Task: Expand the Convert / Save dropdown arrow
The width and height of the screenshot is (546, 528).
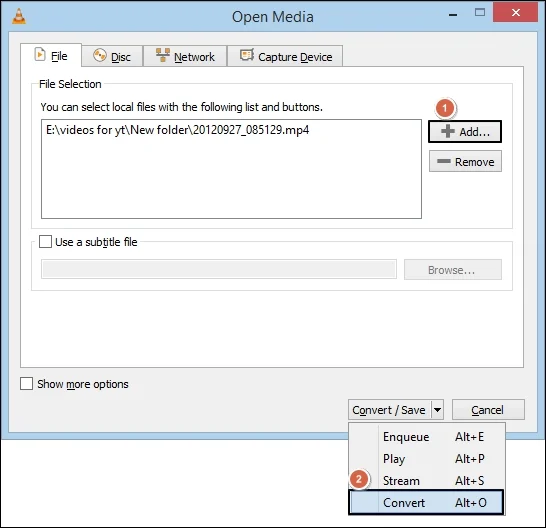Action: click(x=437, y=410)
